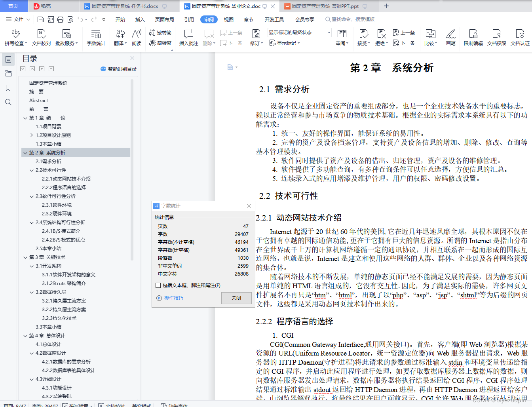Open 限制编辑 restrict editing
532x407 pixels.
[473, 38]
